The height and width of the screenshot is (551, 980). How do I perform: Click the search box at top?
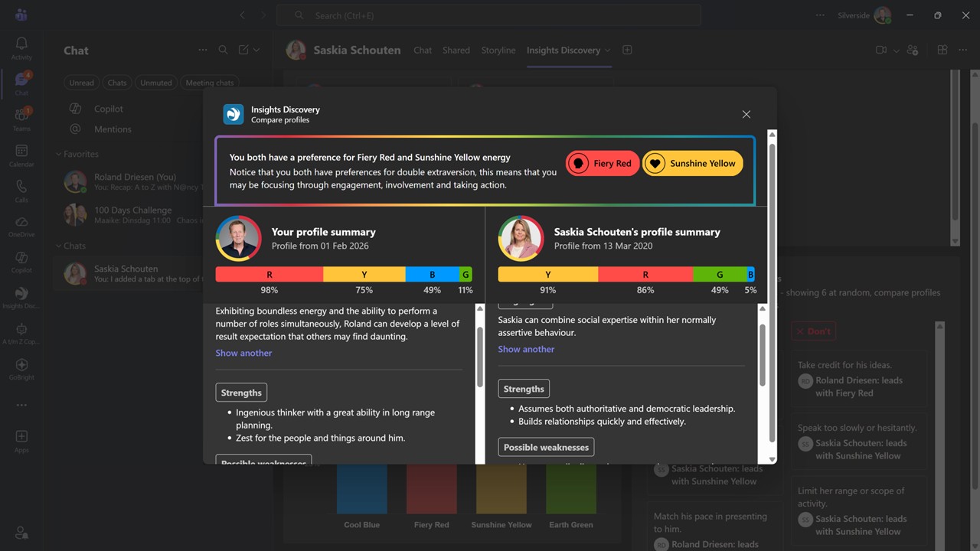[x=488, y=15]
